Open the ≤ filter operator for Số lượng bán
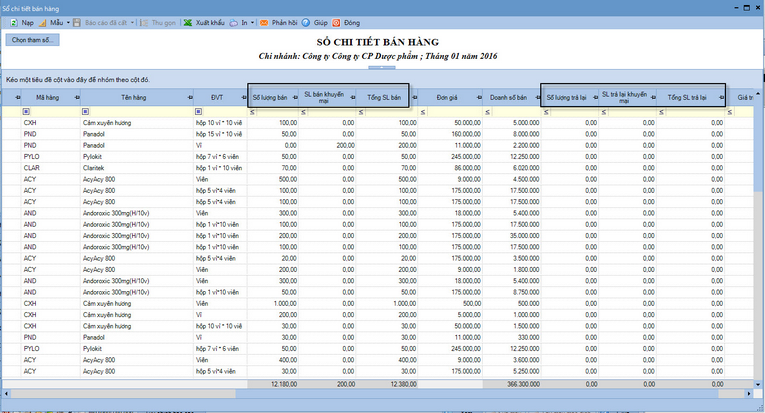 point(252,112)
